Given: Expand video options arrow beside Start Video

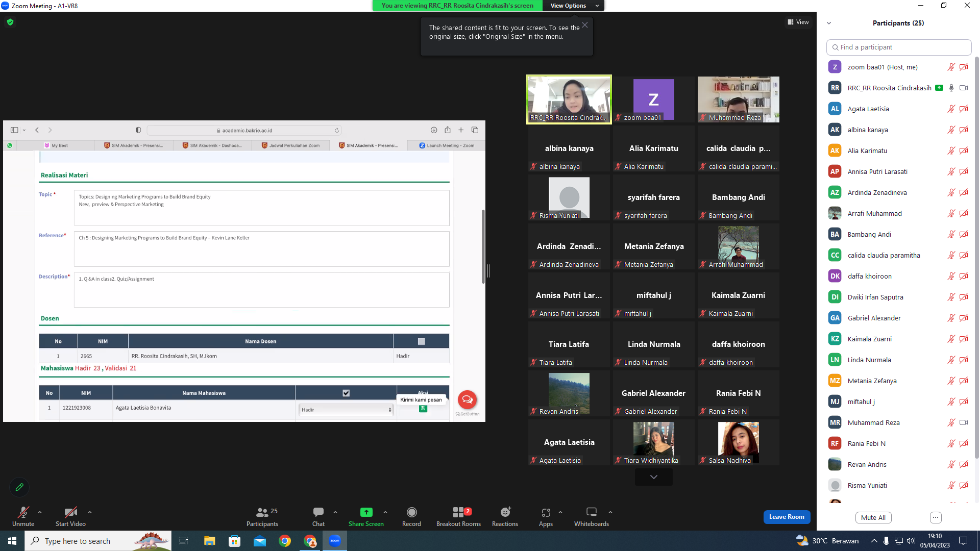Looking at the screenshot, I should pyautogui.click(x=90, y=512).
